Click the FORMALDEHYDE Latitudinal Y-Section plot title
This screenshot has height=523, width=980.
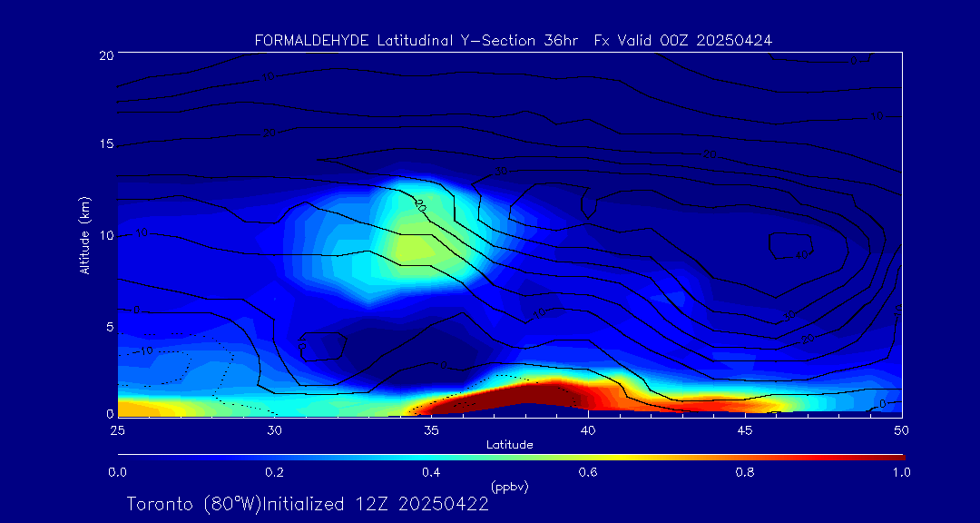513,41
